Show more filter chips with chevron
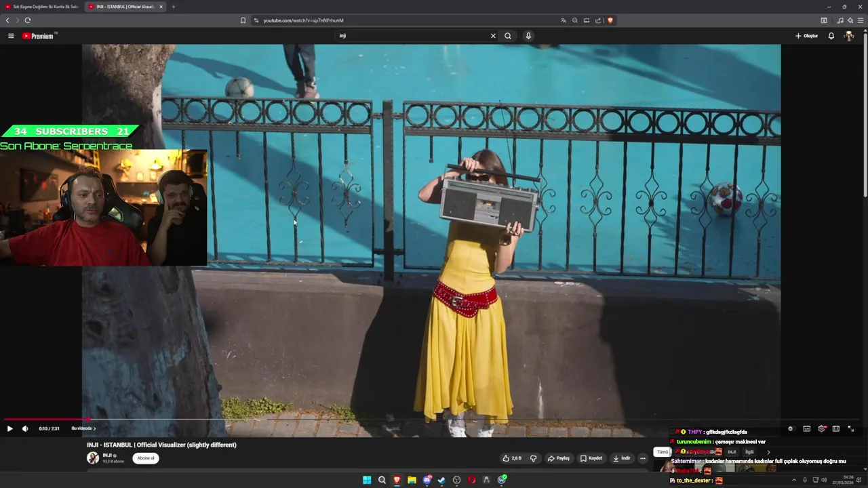 (x=768, y=452)
